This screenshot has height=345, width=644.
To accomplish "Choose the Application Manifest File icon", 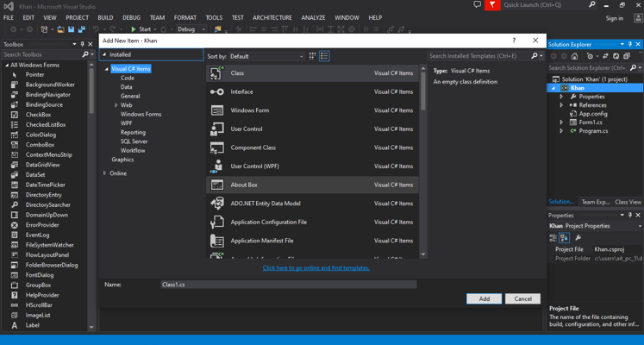I will (x=217, y=241).
